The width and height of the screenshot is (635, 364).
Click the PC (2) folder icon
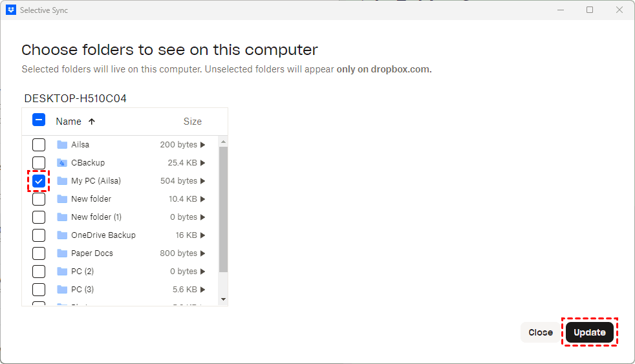(62, 272)
